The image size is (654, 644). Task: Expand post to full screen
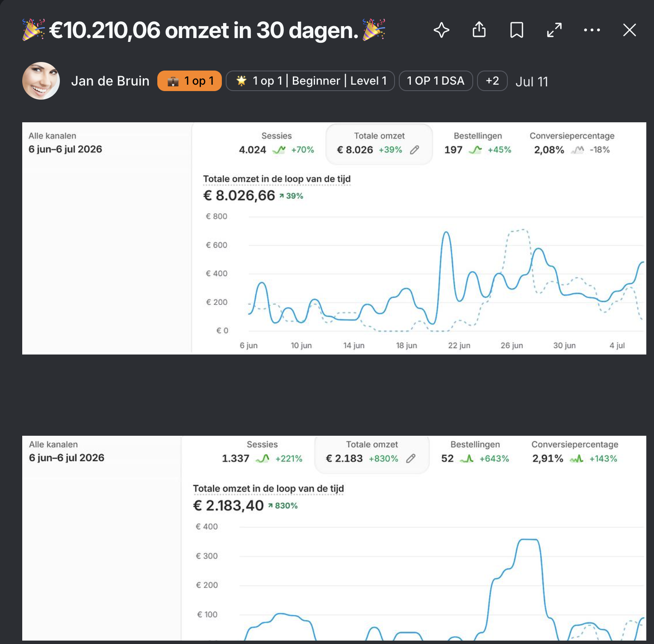coord(554,30)
